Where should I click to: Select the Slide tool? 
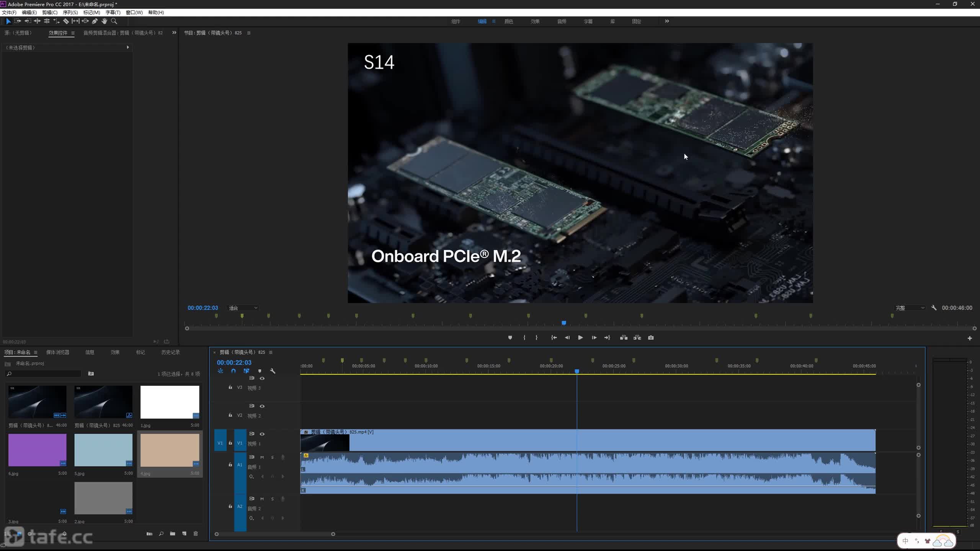[x=85, y=21]
